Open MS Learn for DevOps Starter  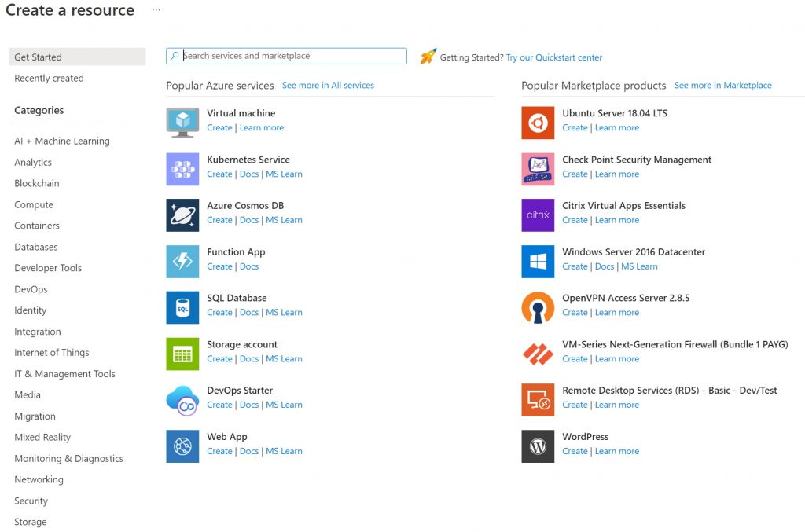pyautogui.click(x=284, y=405)
